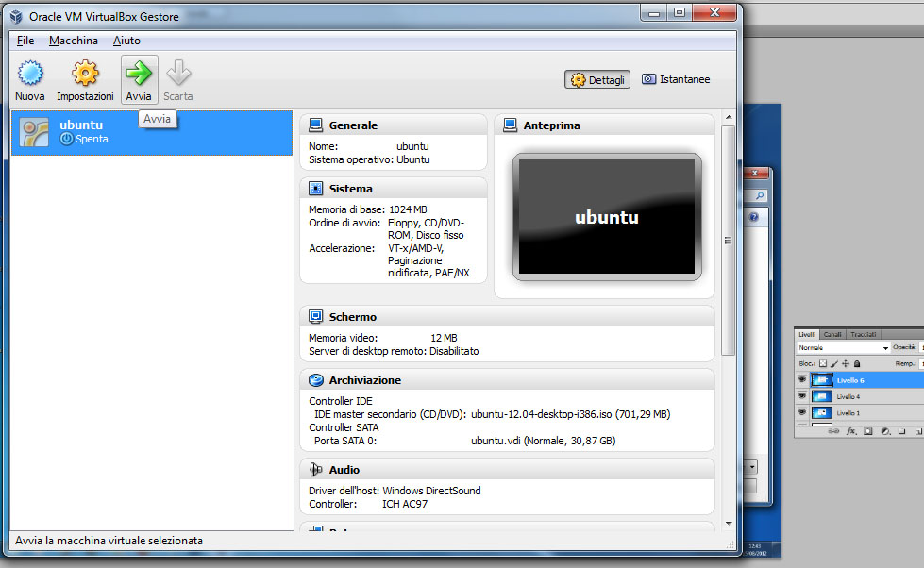Viewport: 924px width, 568px height.
Task: Switch to the Canali tab
Action: 832,334
